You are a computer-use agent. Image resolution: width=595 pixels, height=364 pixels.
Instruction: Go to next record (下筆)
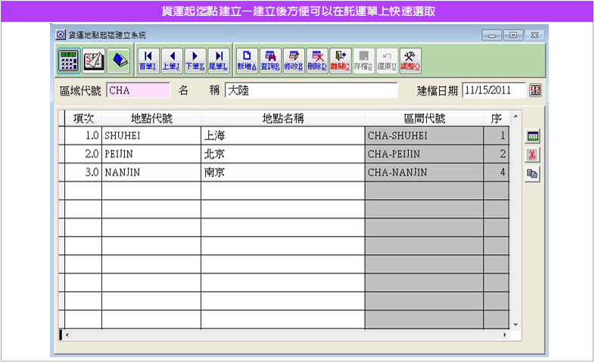click(195, 60)
